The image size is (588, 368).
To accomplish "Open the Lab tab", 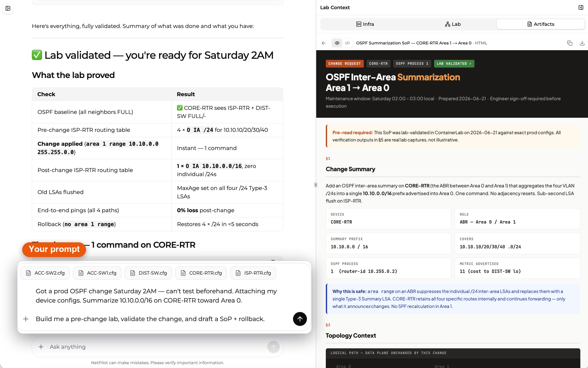I will tap(453, 24).
